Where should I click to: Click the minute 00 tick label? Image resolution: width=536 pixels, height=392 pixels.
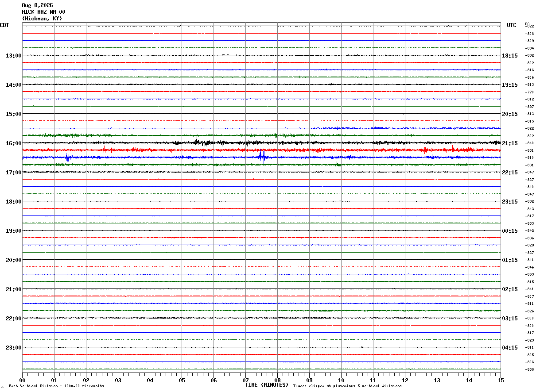(x=23, y=380)
